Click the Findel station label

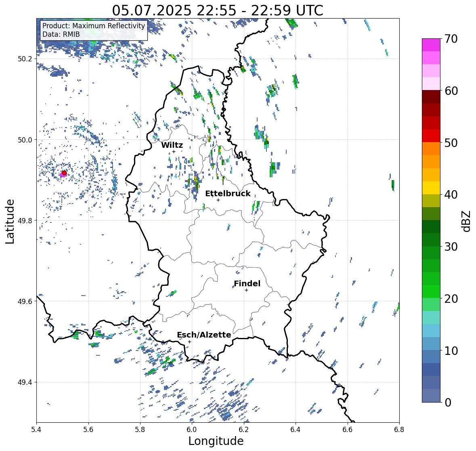tap(247, 283)
